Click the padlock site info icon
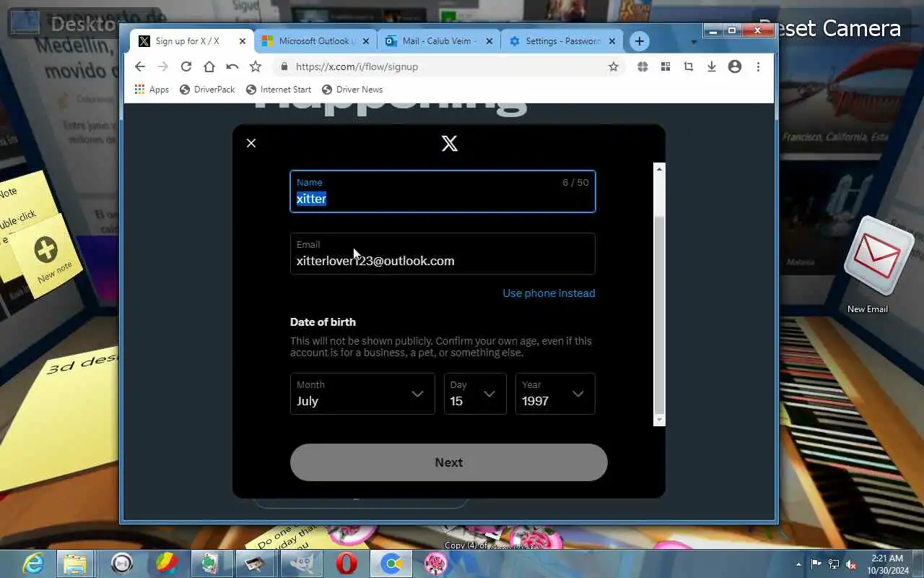 [x=284, y=66]
